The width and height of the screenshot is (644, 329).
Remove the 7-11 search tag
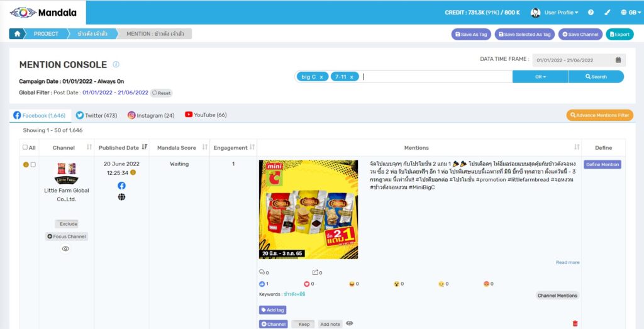click(352, 77)
